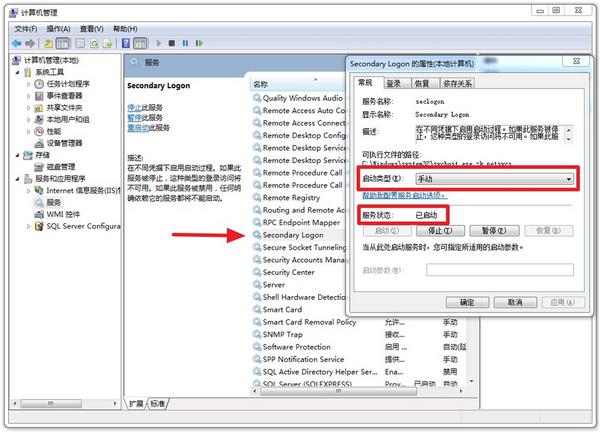Click the services list horizontal scrollbar

click(338, 391)
